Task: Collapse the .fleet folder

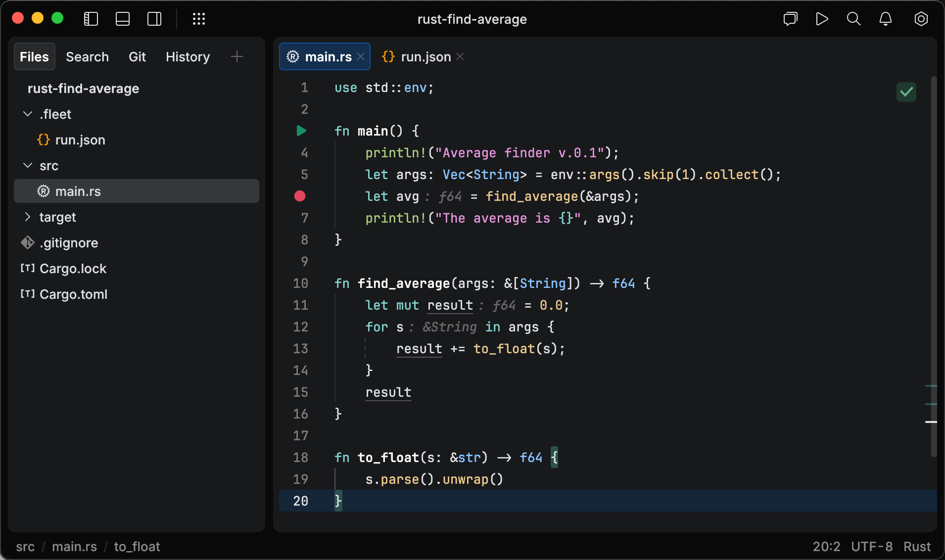Action: pyautogui.click(x=27, y=114)
